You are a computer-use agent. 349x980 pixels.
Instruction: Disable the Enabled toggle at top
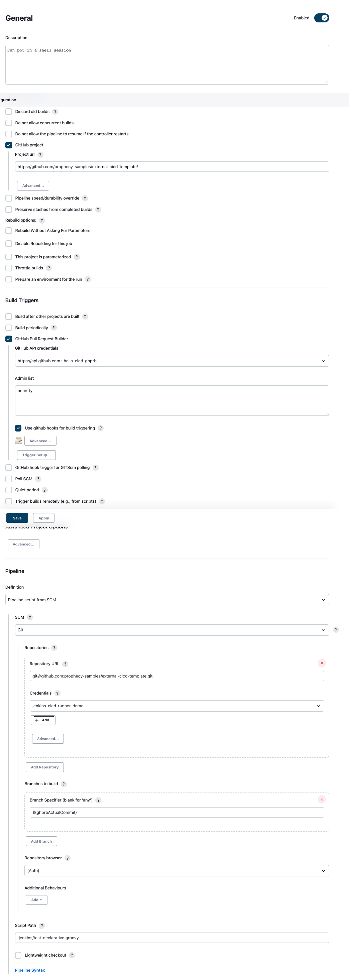point(321,17)
